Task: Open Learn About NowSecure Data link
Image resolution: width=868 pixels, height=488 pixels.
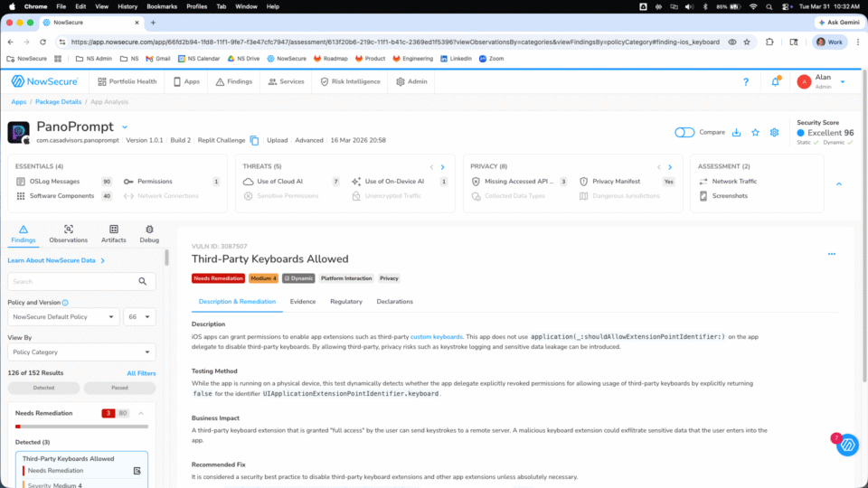Action: click(x=56, y=260)
